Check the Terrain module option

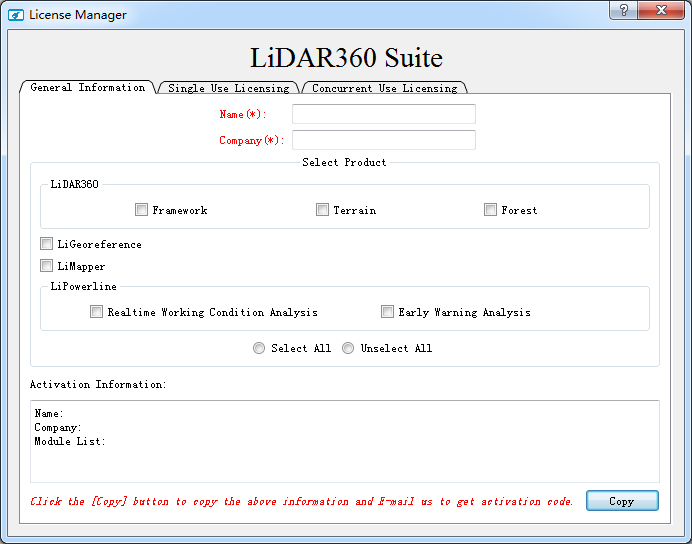(x=323, y=210)
